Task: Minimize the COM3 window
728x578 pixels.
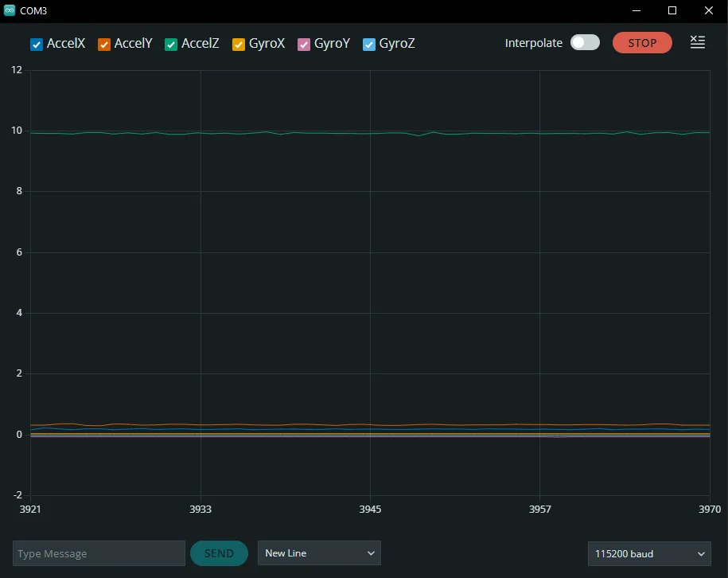Action: click(637, 10)
